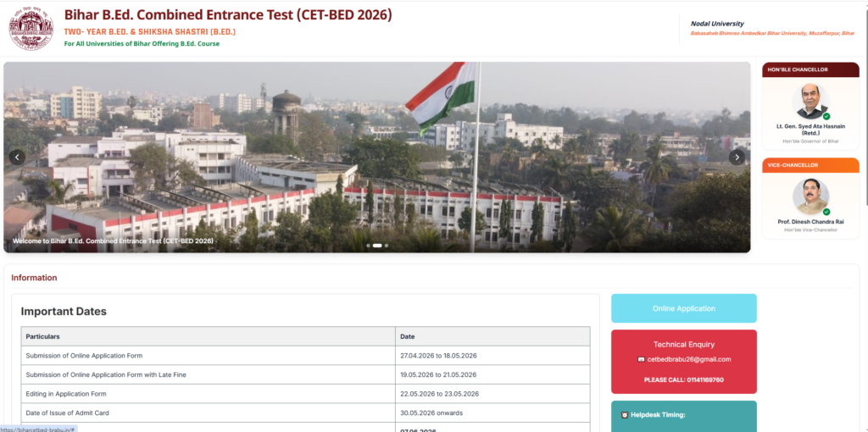Click the Helpdesk Timing heading
Viewport: 868px width, 432px height.
coord(658,415)
